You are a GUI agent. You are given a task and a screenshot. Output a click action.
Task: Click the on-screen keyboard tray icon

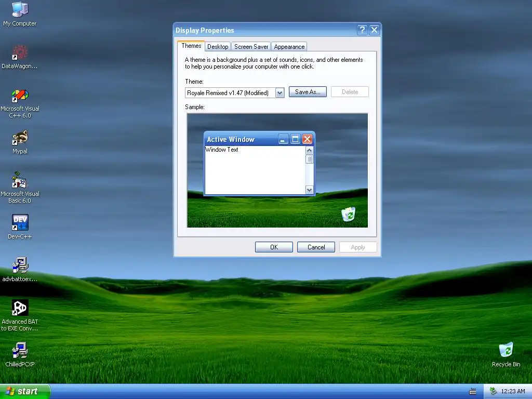pos(472,392)
